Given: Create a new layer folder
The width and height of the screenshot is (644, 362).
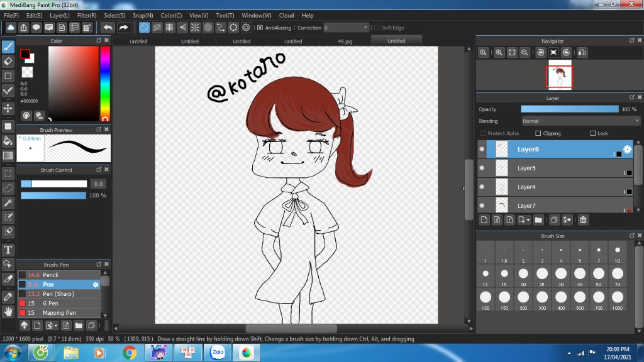Looking at the screenshot, I should click(x=538, y=220).
